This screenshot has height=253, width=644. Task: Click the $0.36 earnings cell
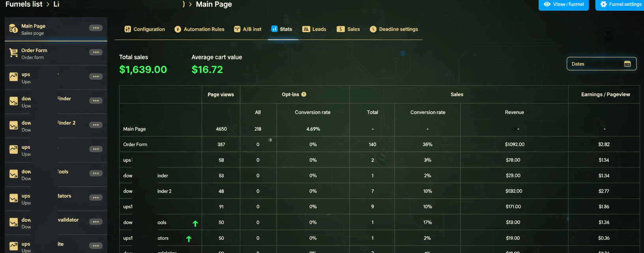603,238
